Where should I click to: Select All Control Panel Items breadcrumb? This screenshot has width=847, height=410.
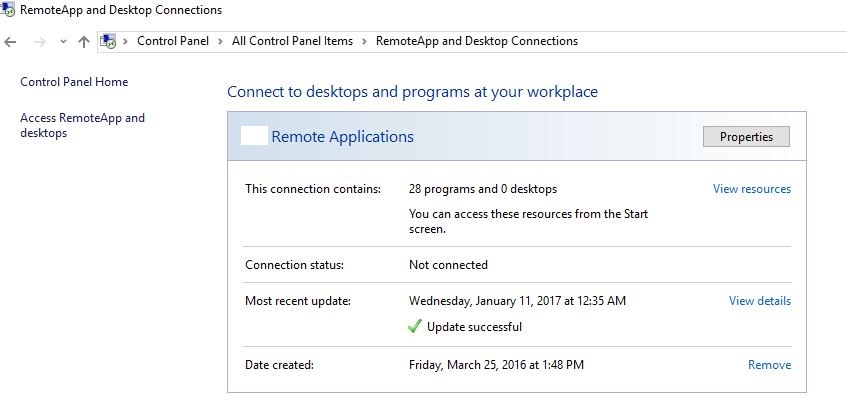tap(292, 42)
